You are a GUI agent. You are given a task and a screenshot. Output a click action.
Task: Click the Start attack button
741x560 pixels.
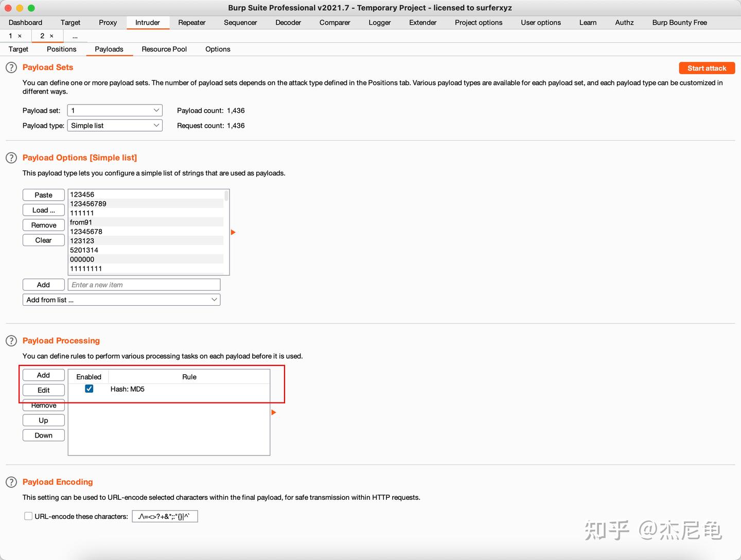(707, 68)
